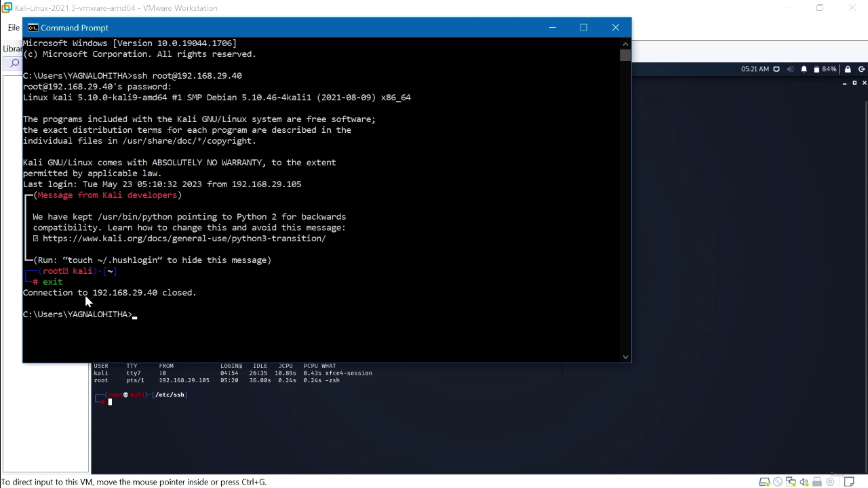Click the Kali log out icon
868x488 pixels.
862,69
